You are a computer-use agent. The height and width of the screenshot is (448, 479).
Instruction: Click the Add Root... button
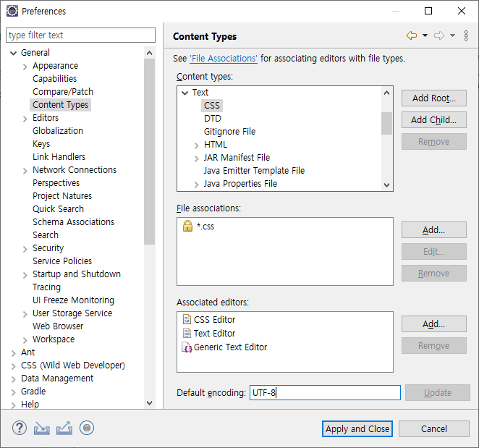434,98
